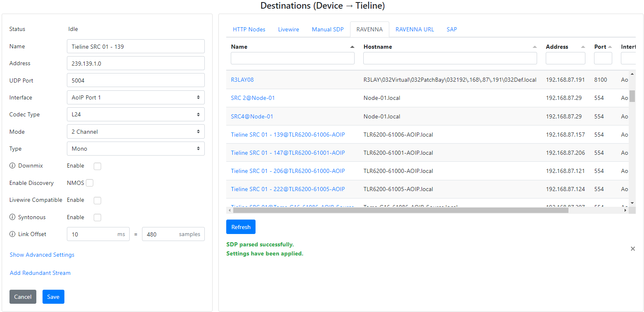Sort table by Port column arrow
644x312 pixels.
(610, 47)
